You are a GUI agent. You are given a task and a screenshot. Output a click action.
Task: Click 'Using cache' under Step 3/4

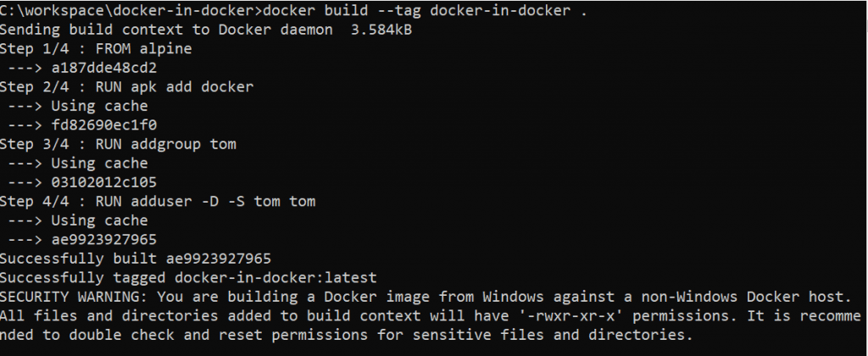coord(99,163)
